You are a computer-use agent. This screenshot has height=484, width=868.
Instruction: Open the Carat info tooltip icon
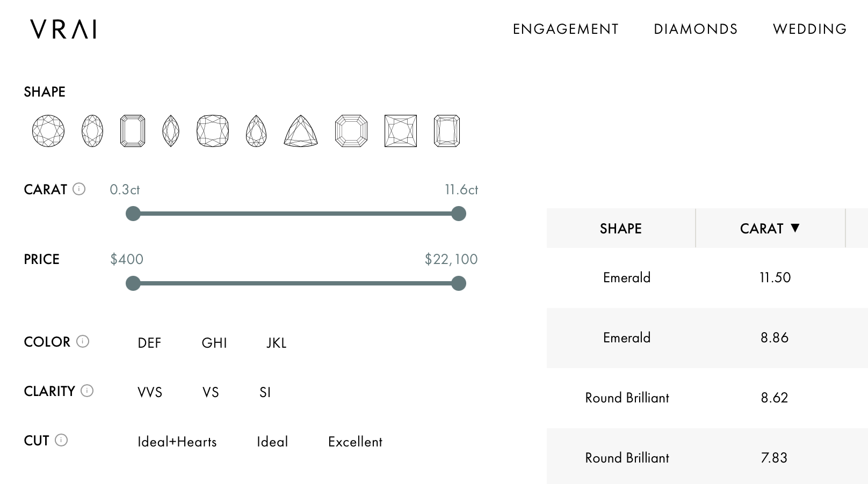(79, 189)
